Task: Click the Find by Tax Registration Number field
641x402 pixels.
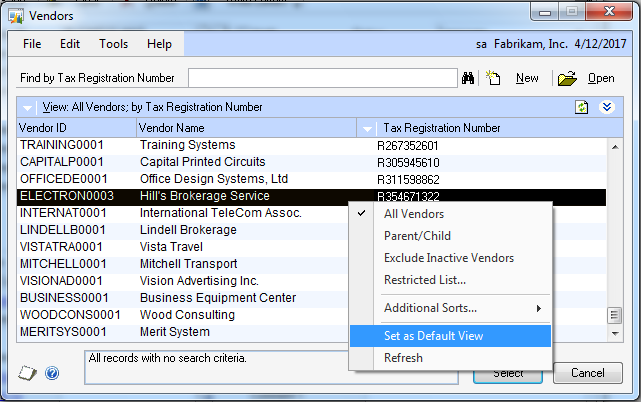Action: (323, 78)
